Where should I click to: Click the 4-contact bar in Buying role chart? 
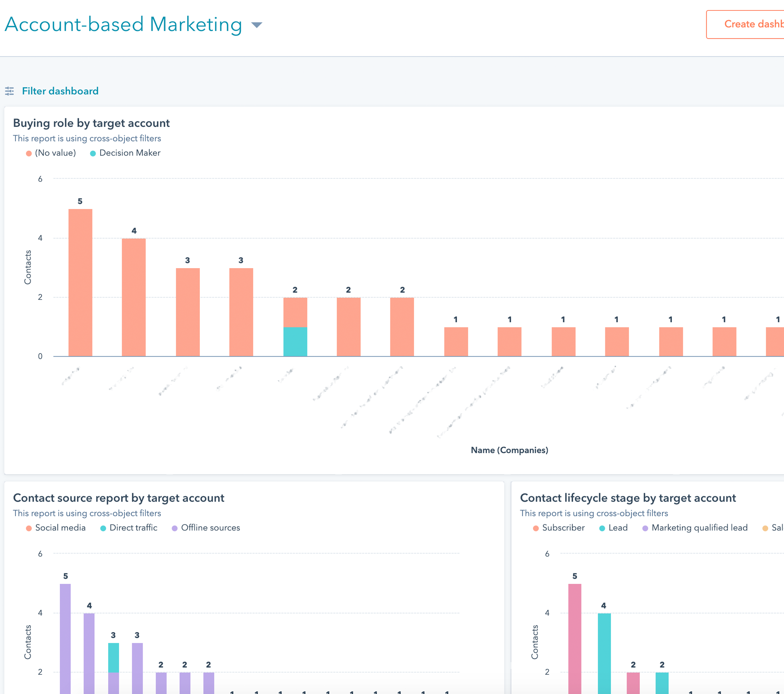pyautogui.click(x=134, y=297)
